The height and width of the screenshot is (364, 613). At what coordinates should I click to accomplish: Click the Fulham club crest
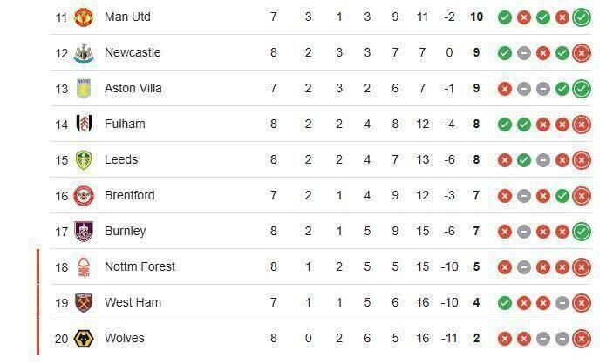point(85,124)
